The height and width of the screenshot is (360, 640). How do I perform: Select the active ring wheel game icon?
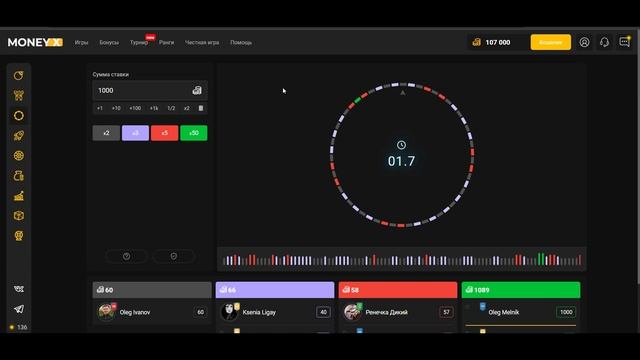tap(19, 116)
